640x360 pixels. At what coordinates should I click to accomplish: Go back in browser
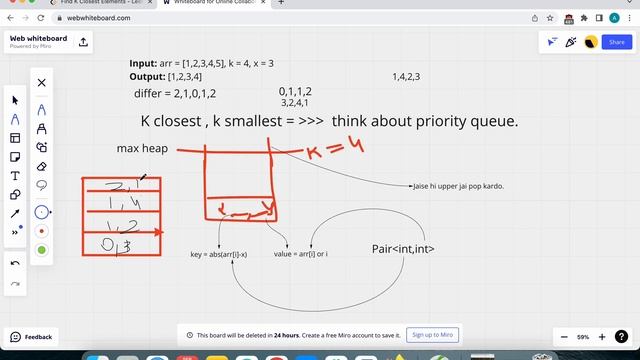click(10, 18)
